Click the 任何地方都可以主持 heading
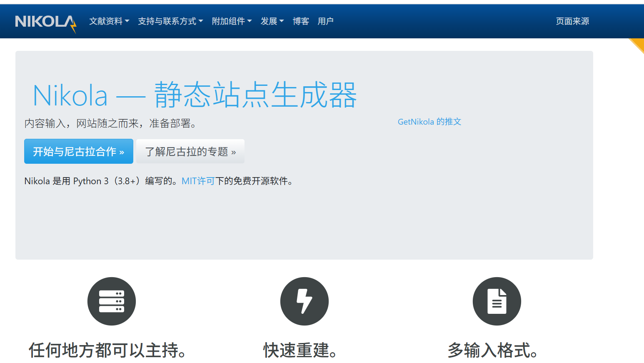 107,350
